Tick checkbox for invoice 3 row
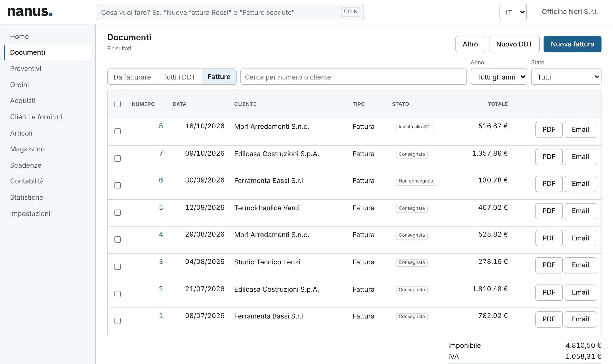 coord(117,266)
